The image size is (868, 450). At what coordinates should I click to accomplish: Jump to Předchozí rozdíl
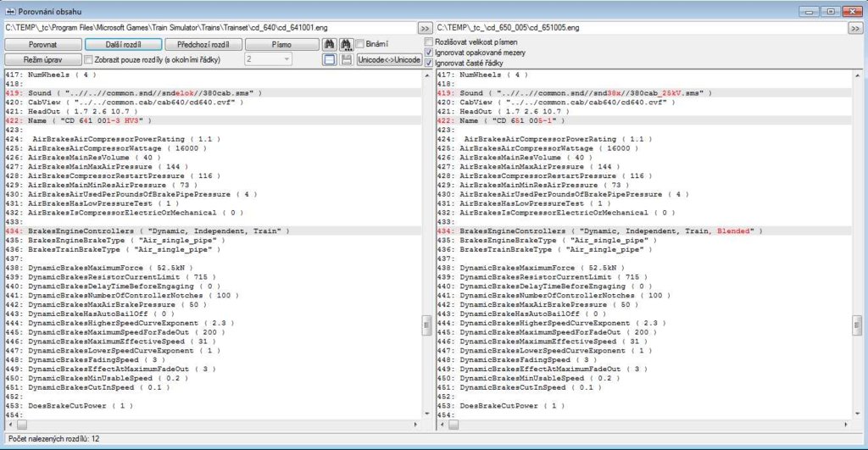203,44
